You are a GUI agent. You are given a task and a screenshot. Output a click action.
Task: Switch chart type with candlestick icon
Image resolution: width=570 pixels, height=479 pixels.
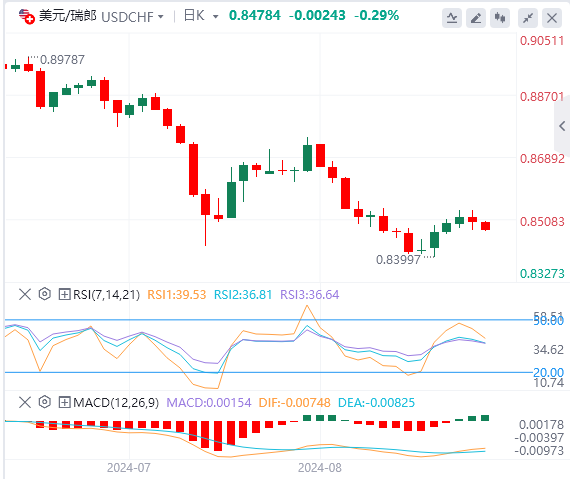coord(500,17)
